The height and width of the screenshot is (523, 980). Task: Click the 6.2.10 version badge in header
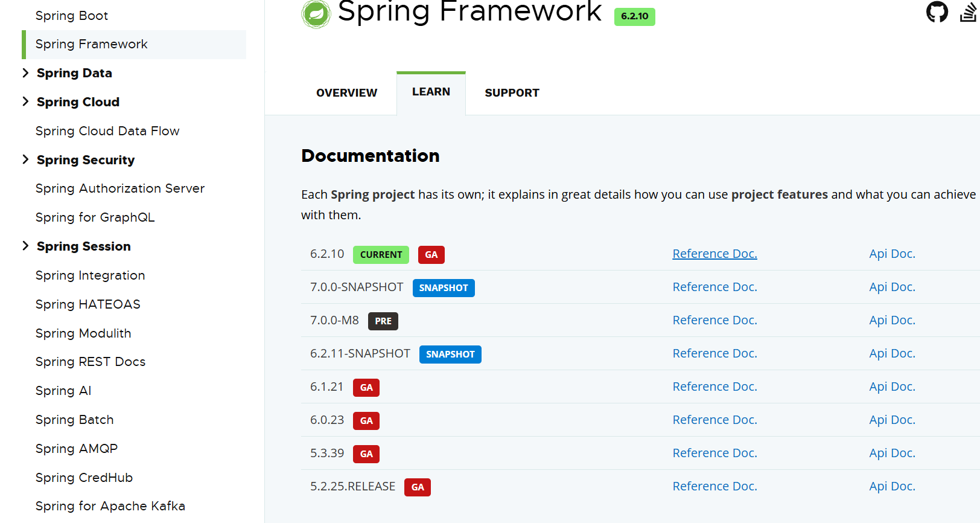634,16
